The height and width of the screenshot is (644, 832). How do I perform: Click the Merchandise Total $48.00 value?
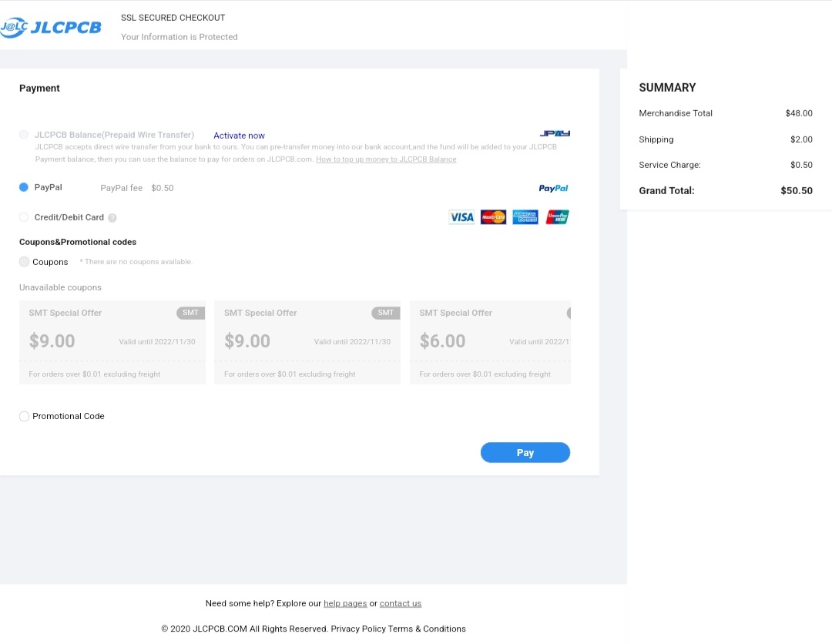point(799,113)
